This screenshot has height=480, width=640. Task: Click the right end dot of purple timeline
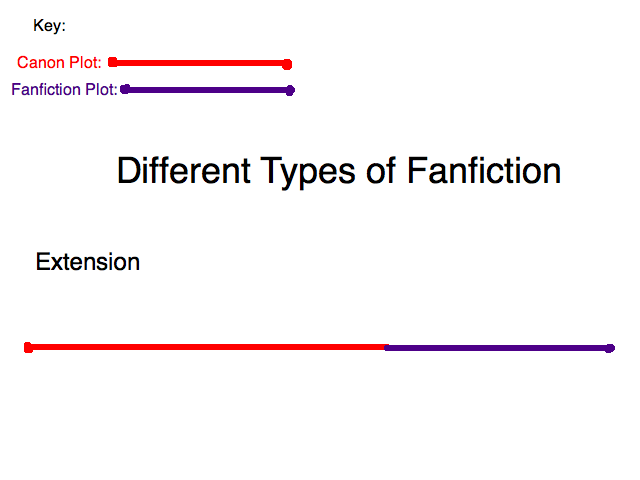[610, 348]
